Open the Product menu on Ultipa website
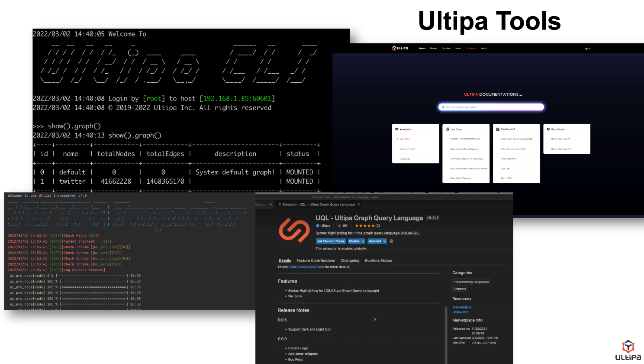644x364 pixels. pos(434,49)
